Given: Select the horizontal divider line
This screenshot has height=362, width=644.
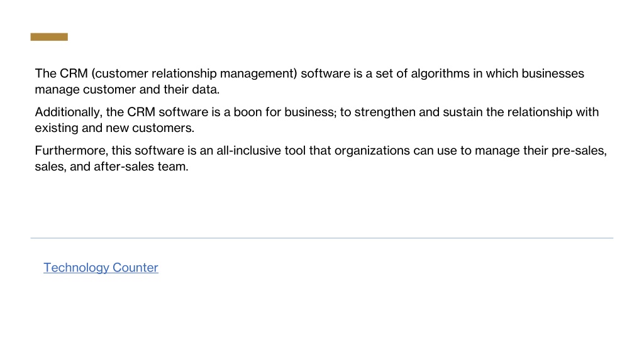Looking at the screenshot, I should point(321,238).
